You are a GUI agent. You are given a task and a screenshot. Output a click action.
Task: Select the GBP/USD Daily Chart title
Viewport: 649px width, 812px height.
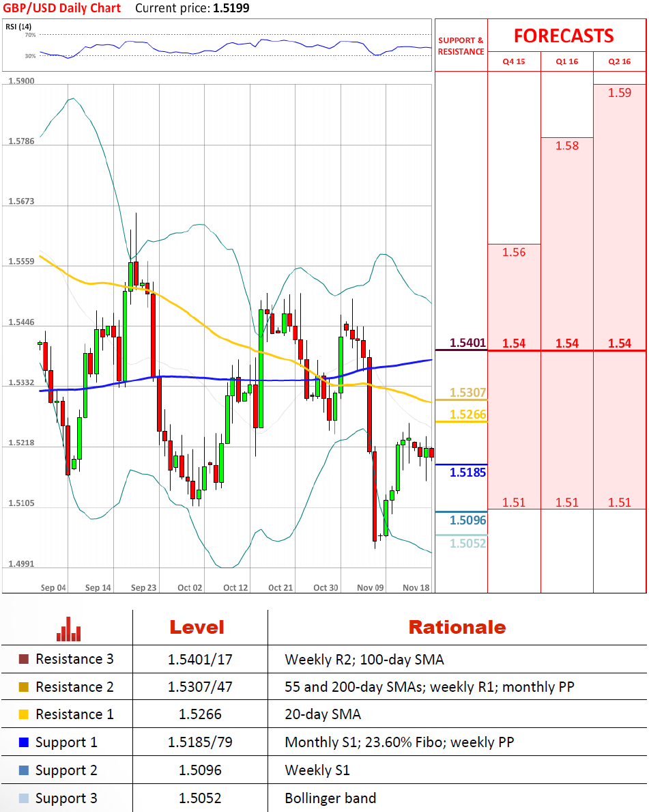pos(61,8)
